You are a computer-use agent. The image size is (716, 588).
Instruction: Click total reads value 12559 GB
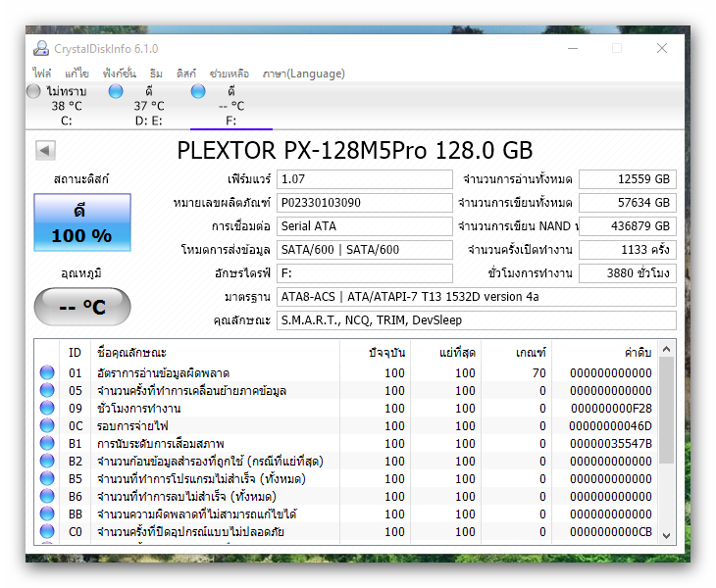click(x=628, y=179)
